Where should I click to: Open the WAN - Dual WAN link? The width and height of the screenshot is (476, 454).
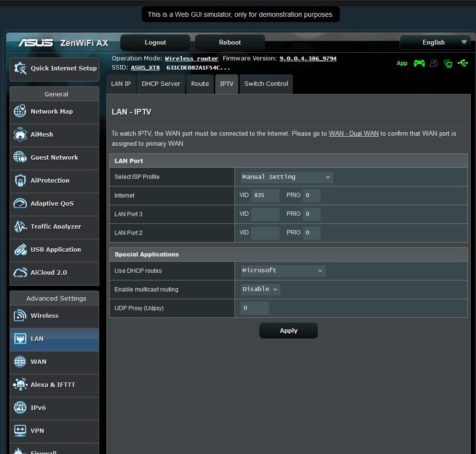coord(354,134)
